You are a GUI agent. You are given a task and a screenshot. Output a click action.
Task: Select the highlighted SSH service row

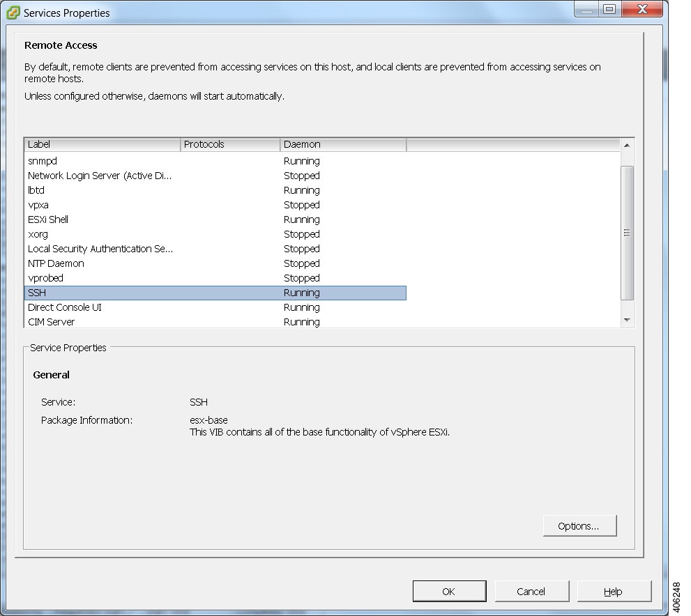point(215,293)
